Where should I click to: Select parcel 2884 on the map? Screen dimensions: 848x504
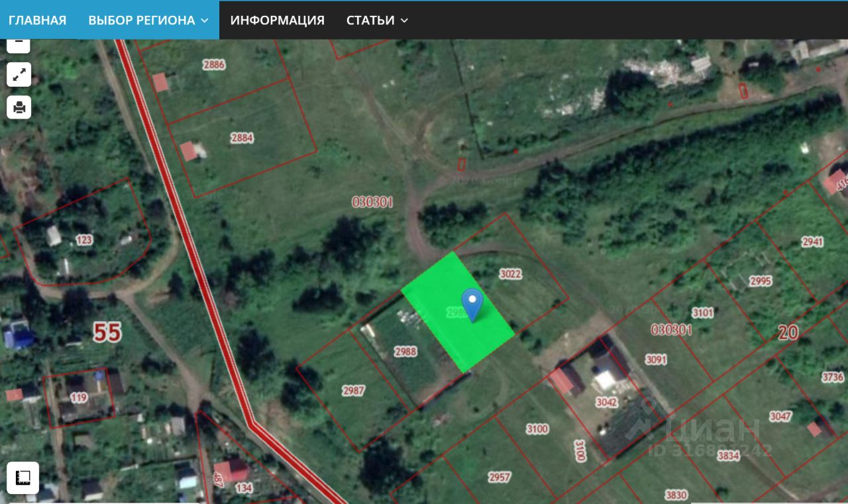click(x=242, y=138)
